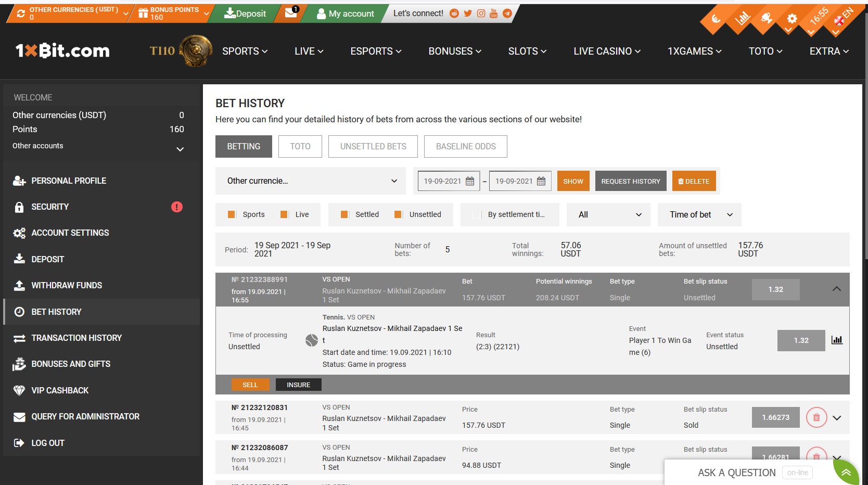Viewport: 868px width, 485px height.
Task: Open the SPORTS menu
Action: (x=245, y=51)
